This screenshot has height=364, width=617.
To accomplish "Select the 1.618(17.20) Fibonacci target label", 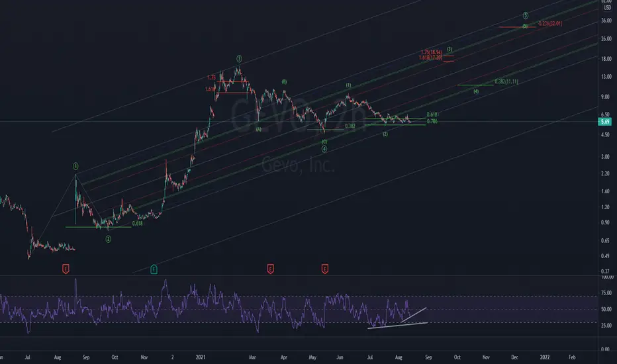I will pos(430,58).
